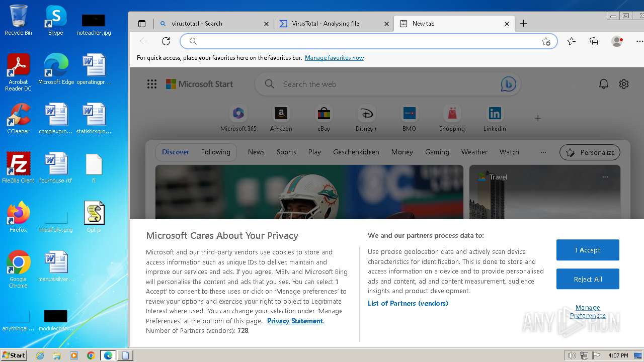Open FileZilla Client shortcut
Viewport: 644px width, 362px height.
[x=18, y=167]
